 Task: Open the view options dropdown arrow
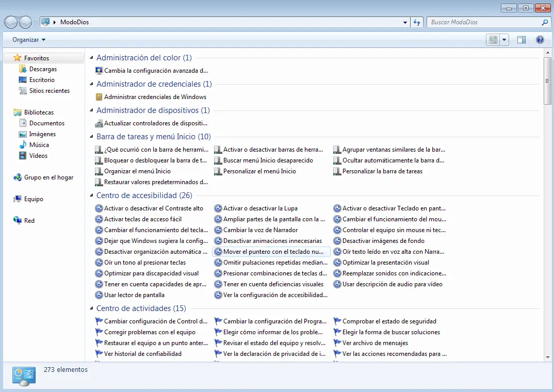click(504, 40)
